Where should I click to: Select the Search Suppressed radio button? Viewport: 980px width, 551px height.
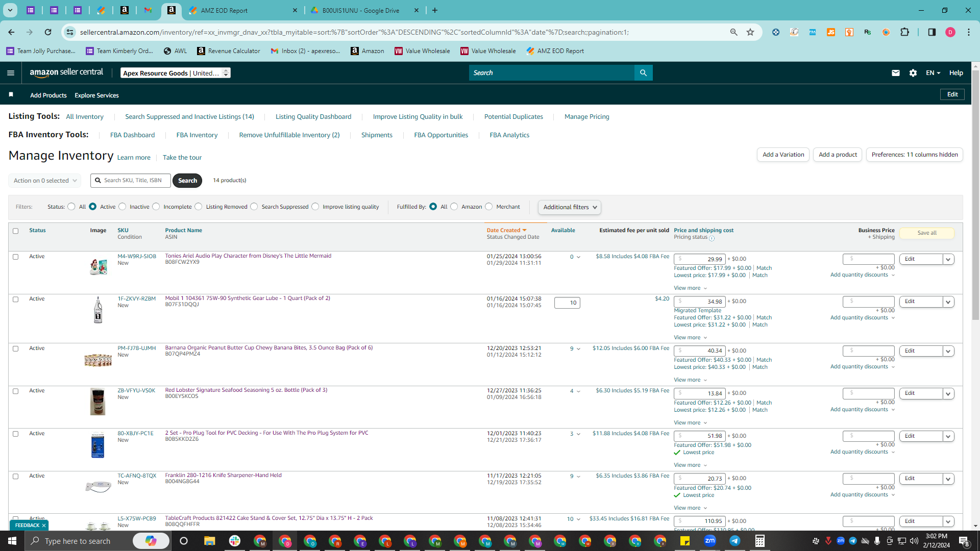(x=254, y=207)
